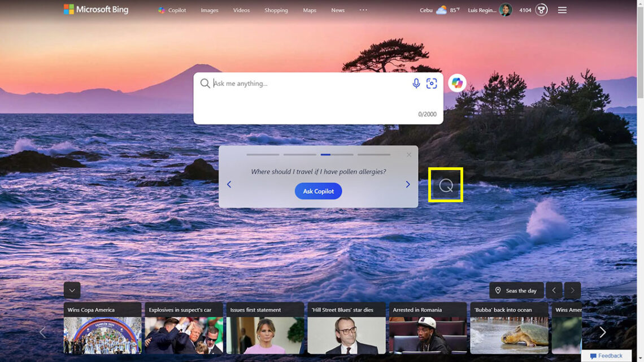
Task: Open visual search with the camera icon
Action: point(432,83)
